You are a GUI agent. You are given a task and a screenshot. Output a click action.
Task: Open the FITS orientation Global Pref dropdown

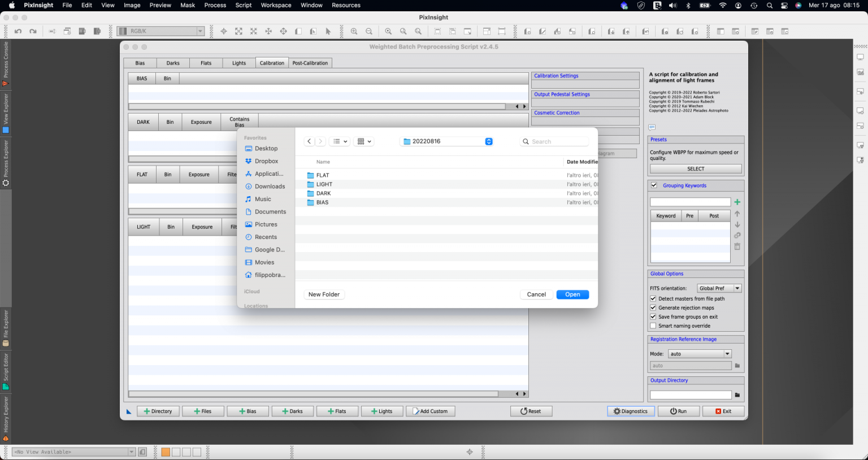[x=719, y=288]
